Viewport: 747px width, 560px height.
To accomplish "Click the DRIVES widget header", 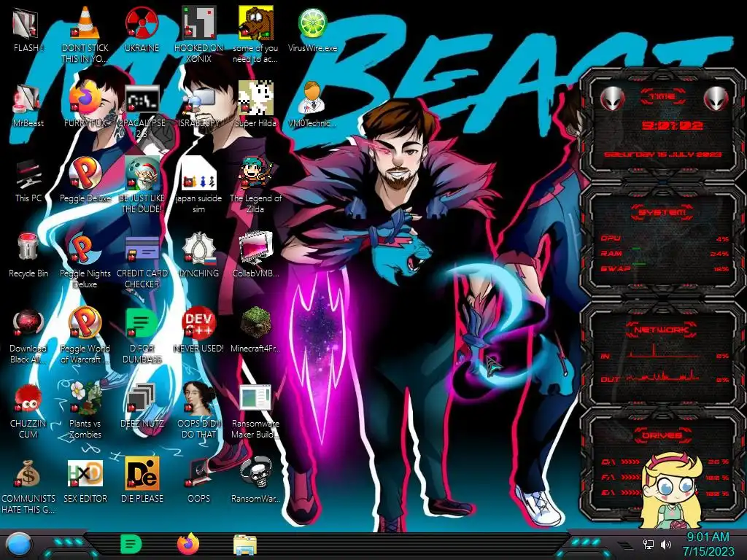I will tap(662, 435).
